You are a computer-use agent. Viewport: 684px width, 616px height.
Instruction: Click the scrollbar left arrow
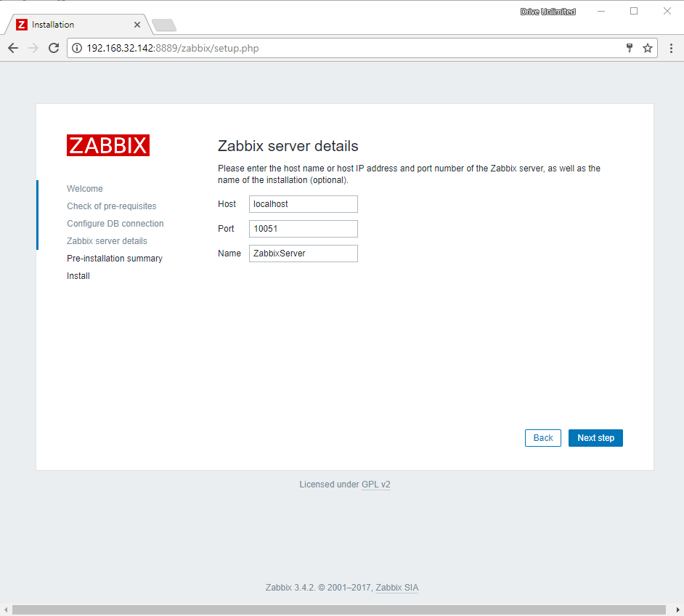click(6, 609)
